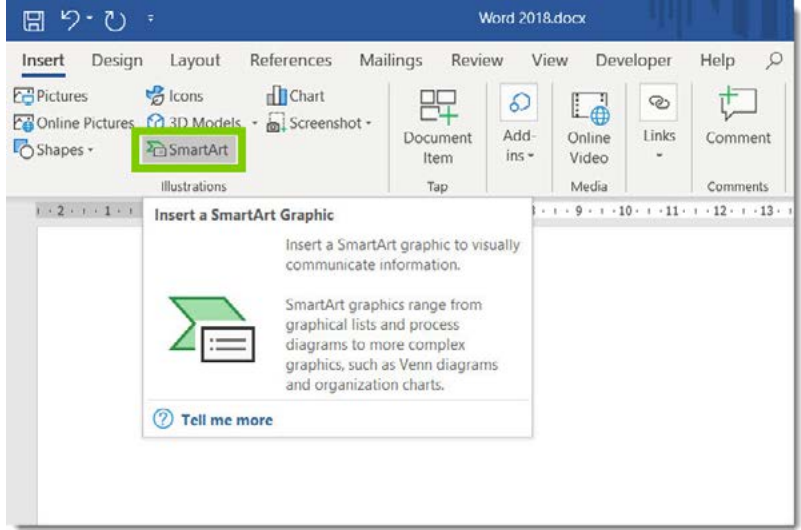Click the Tell me more link
801x530 pixels.
(x=227, y=420)
